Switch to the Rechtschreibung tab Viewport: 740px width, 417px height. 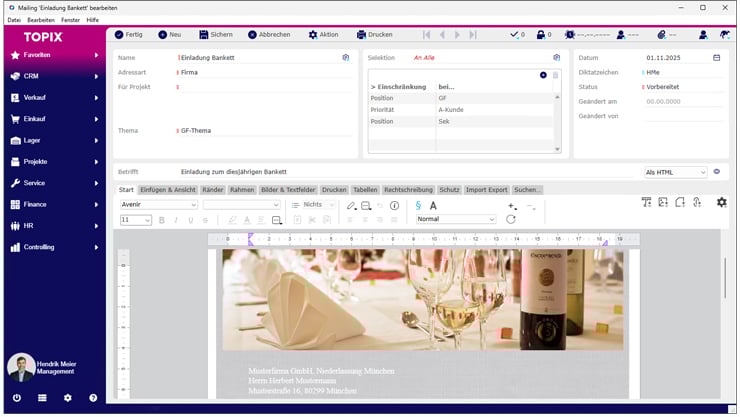pos(408,189)
